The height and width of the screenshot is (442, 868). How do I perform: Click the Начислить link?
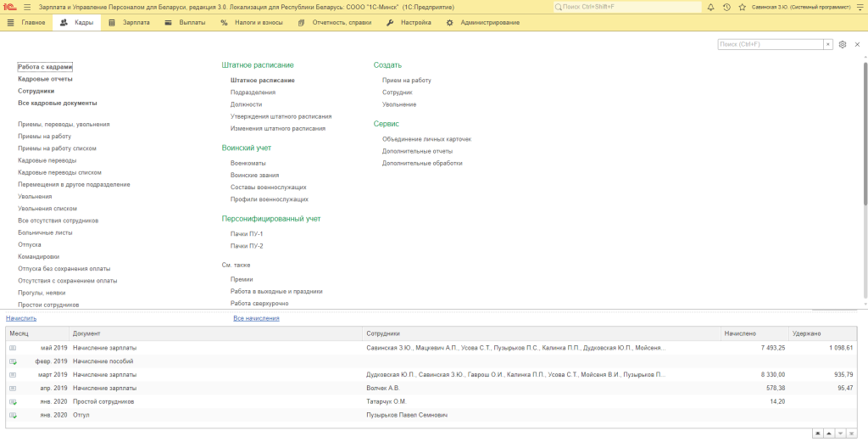[x=21, y=318]
